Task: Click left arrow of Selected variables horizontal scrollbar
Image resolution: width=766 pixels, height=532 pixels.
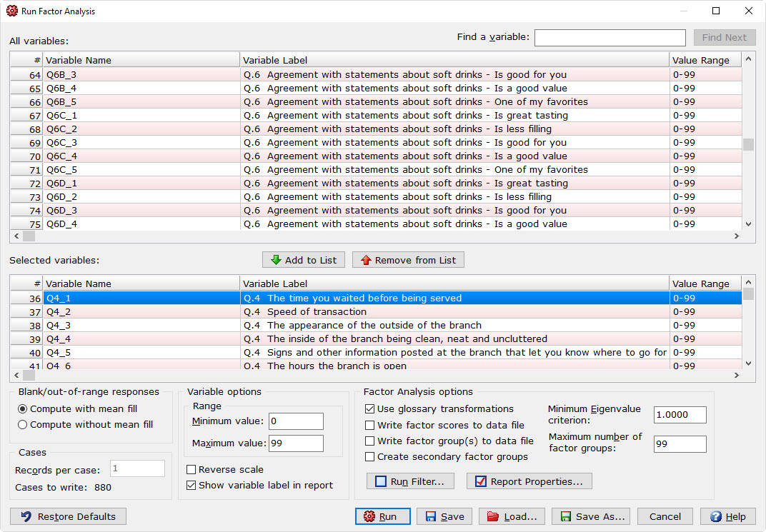Action: (16, 376)
